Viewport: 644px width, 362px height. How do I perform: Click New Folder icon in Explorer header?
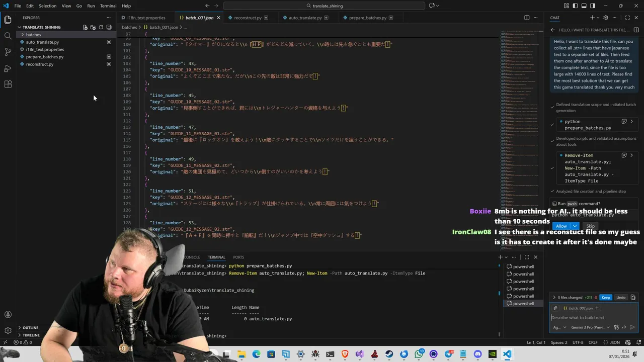point(93,27)
